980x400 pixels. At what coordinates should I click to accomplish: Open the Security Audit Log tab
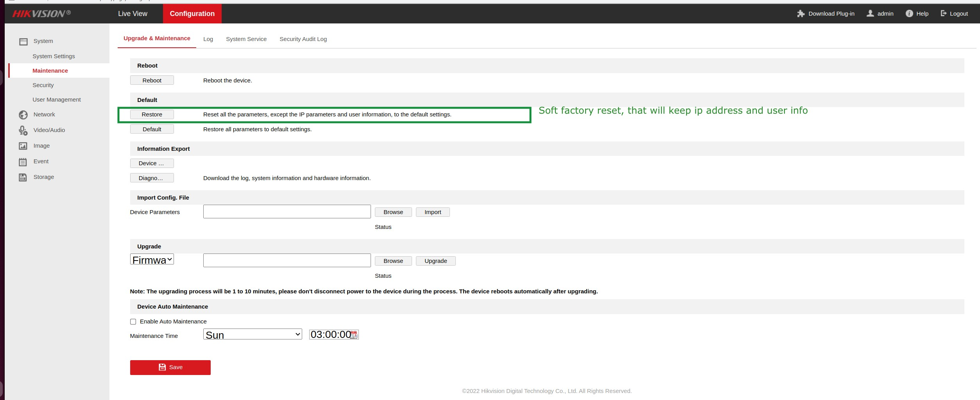pyautogui.click(x=303, y=39)
